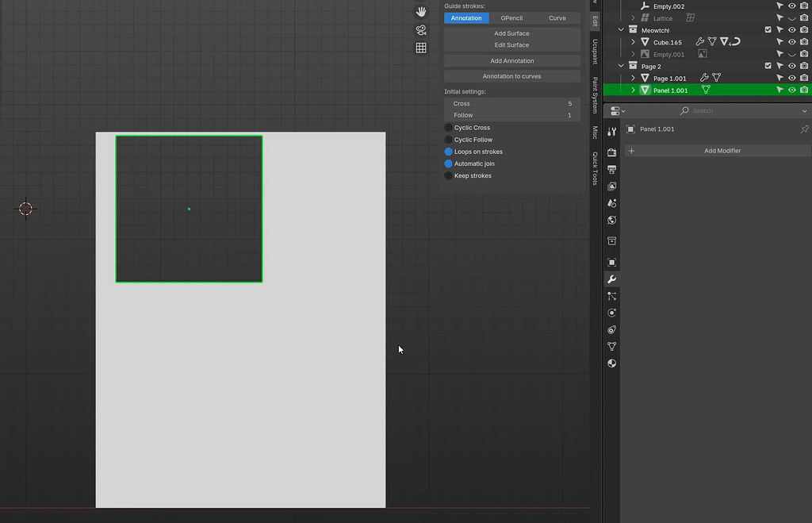Adjust Follow value field

[511, 115]
